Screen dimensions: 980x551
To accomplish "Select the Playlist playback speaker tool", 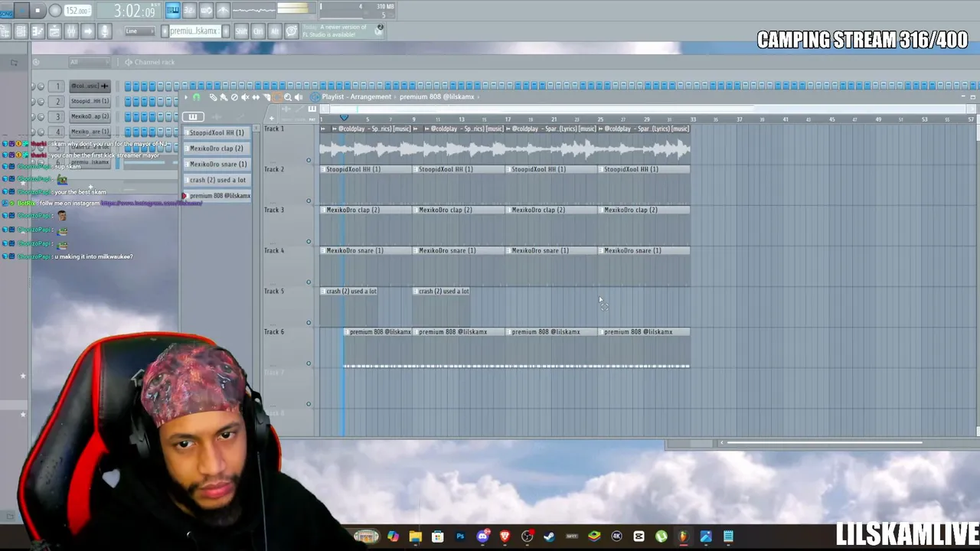I will (x=299, y=97).
